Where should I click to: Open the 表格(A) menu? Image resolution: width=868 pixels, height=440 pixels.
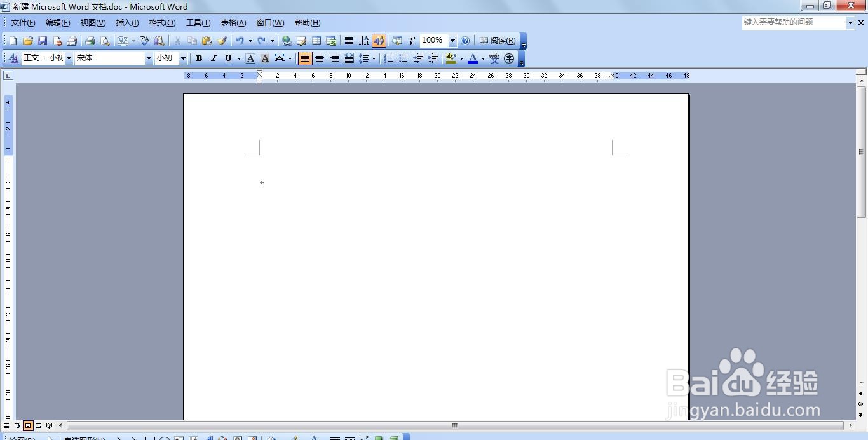(x=233, y=23)
